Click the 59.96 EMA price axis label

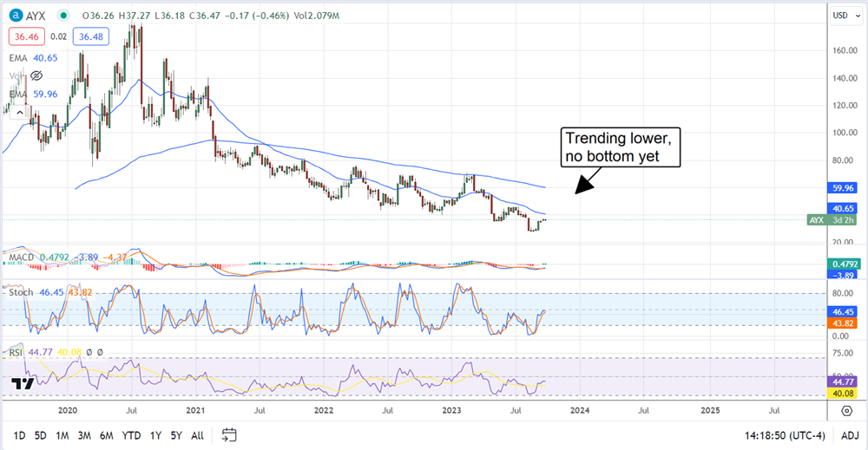coord(842,188)
